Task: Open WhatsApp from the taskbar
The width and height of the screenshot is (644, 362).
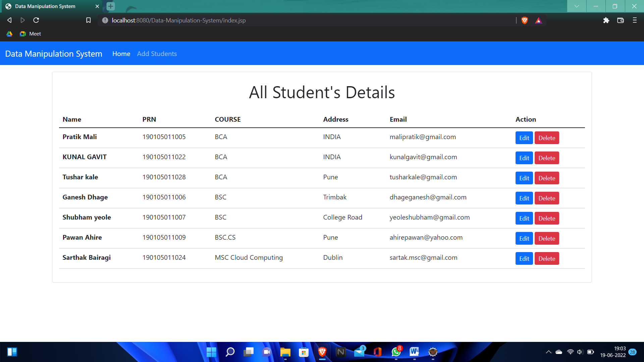Action: coord(396,352)
